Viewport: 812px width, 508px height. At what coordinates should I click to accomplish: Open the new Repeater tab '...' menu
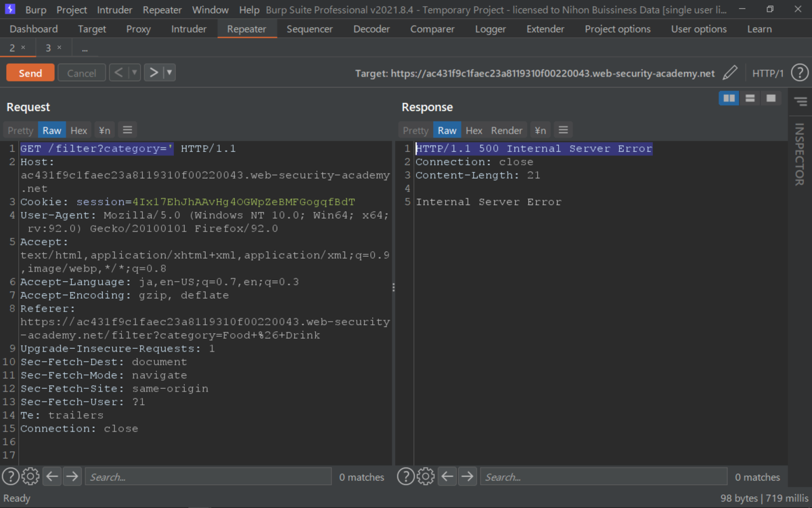(85, 48)
